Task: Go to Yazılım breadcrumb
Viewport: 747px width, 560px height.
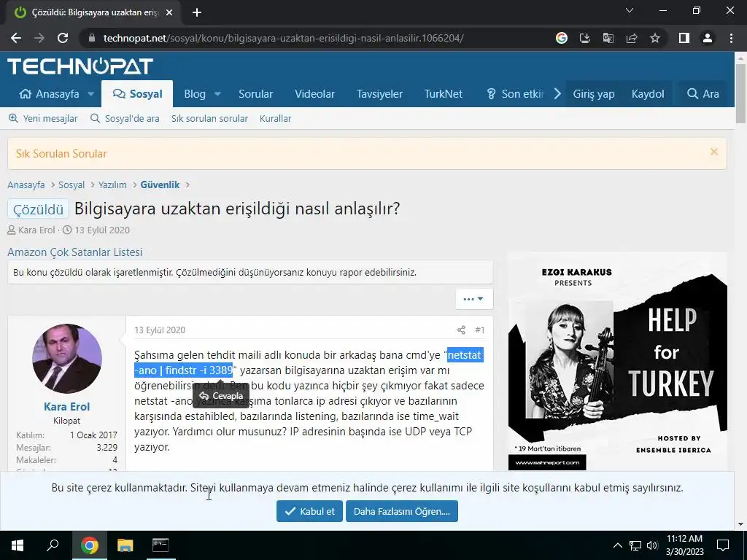Action: [112, 184]
